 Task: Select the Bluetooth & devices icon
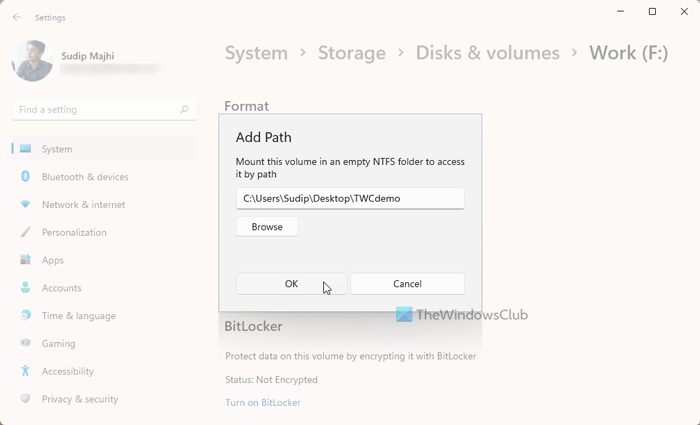coord(26,177)
